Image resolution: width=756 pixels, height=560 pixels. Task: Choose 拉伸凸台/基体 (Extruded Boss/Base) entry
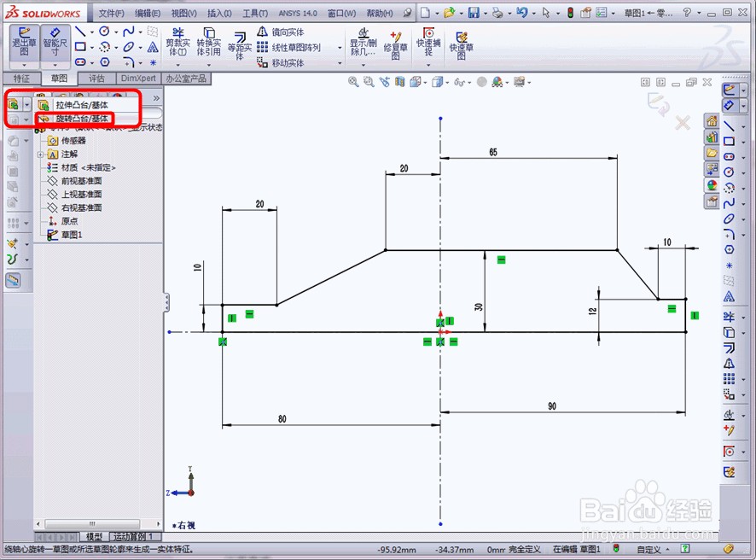(82, 105)
